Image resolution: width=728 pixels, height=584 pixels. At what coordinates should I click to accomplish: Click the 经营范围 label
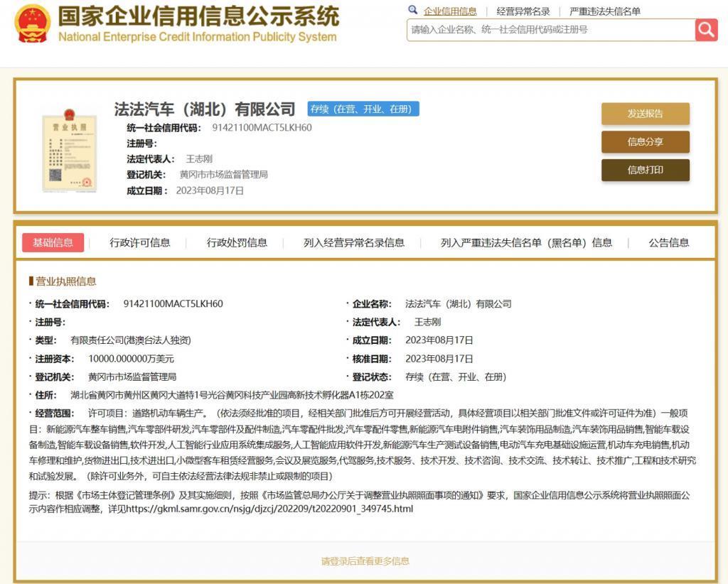click(54, 413)
